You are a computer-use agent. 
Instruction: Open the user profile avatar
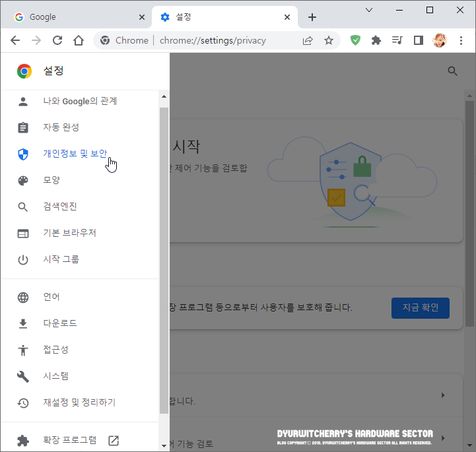439,40
